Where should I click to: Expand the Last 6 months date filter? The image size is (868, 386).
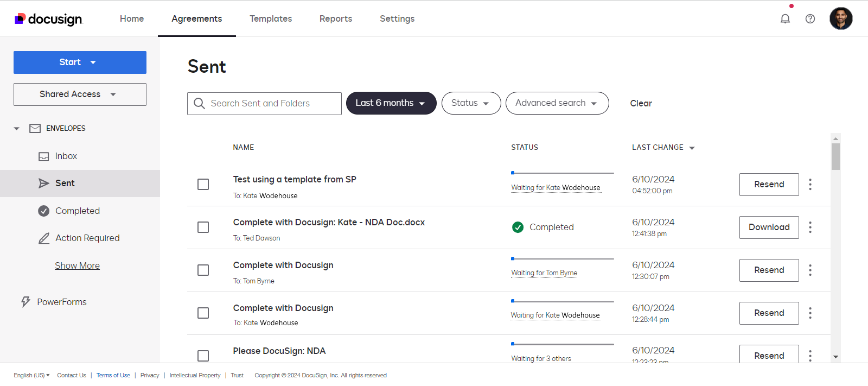pos(391,103)
